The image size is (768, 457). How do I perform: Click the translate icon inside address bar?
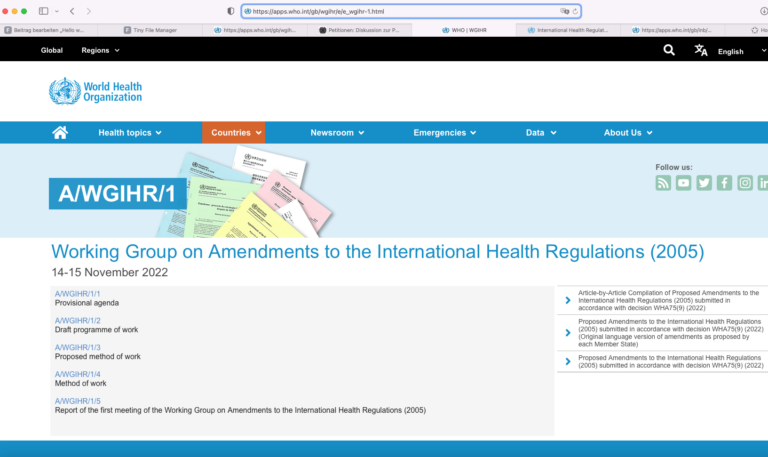click(x=564, y=11)
